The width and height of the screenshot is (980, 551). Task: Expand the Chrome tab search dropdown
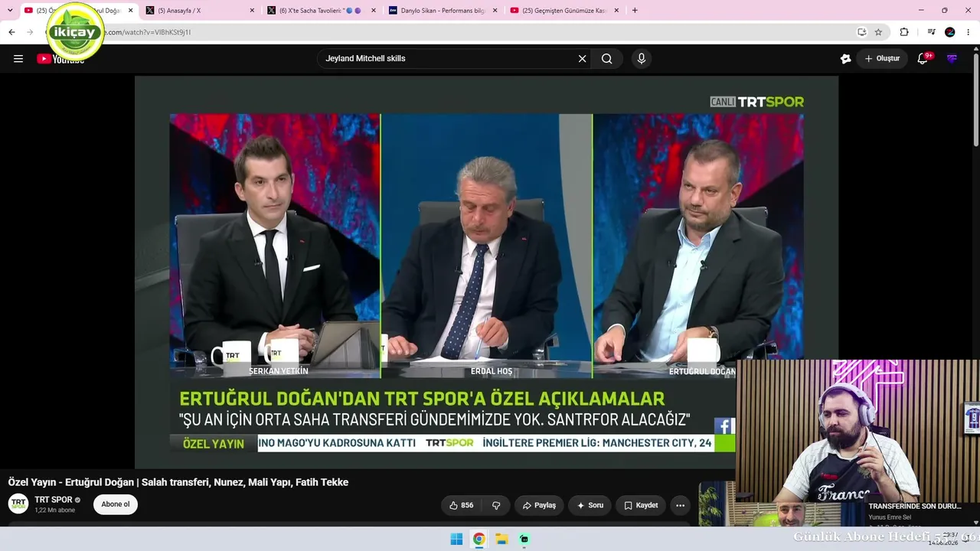point(10,11)
